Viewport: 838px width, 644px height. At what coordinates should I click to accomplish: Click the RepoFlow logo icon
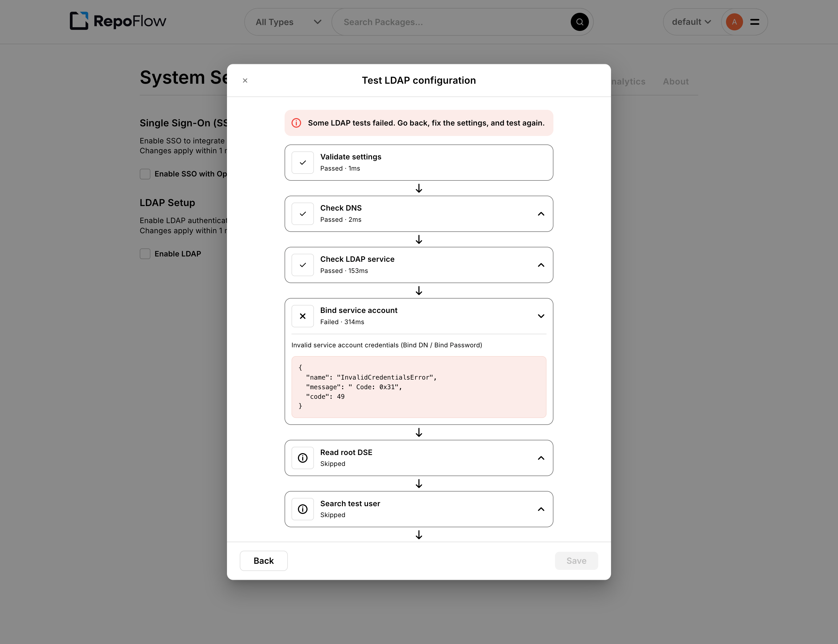click(79, 22)
